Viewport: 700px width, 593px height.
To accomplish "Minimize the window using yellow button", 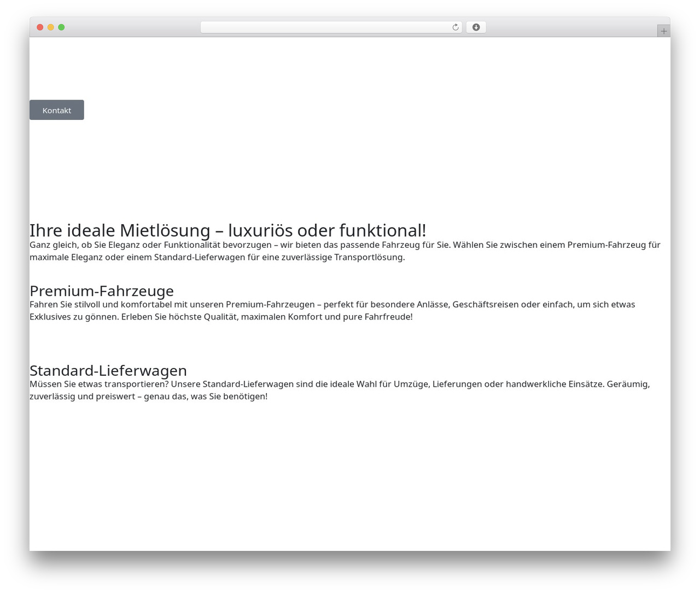I will click(51, 27).
